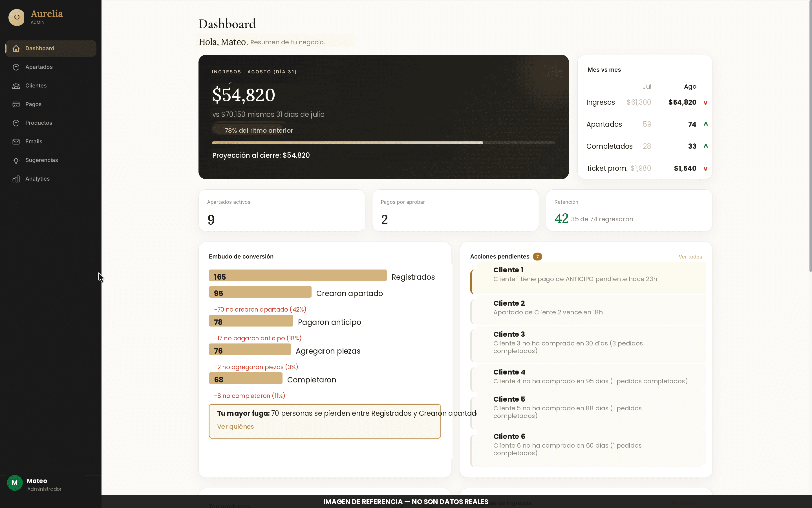Click the red down arrow beside Ingresos
The image size is (812, 508).
pos(705,102)
